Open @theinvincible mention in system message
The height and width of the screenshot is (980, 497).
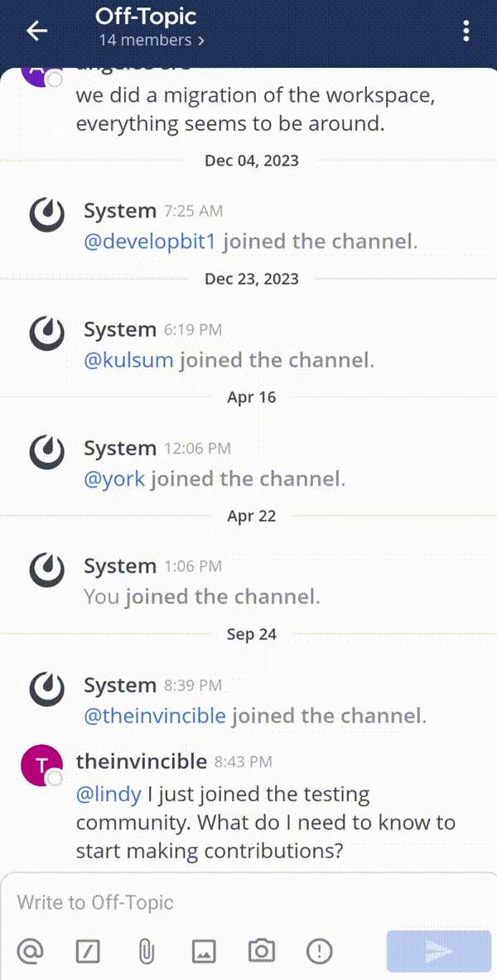(155, 716)
